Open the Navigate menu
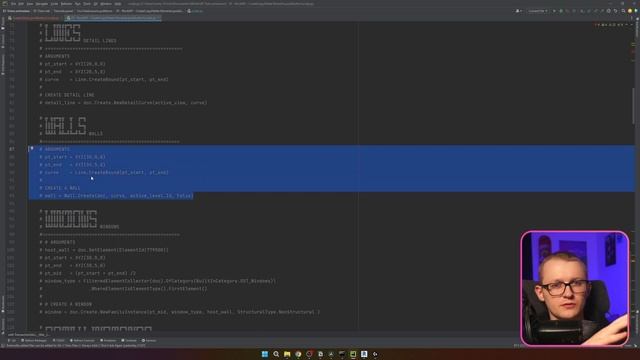 42,4
